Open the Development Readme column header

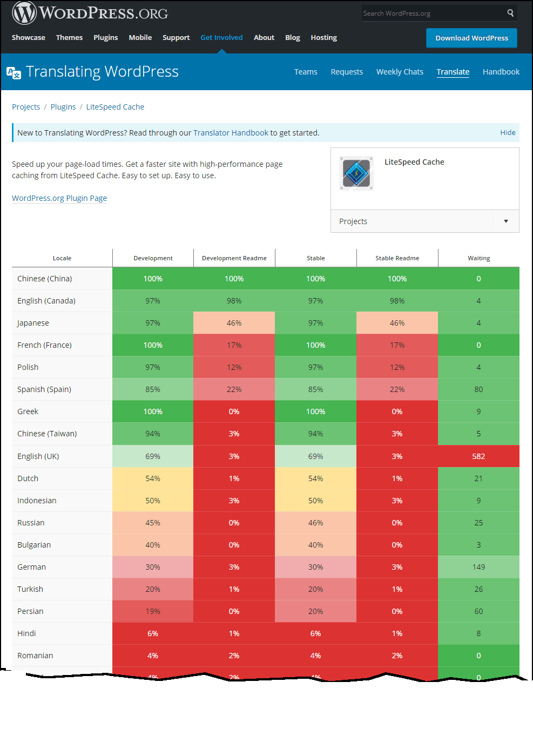pyautogui.click(x=234, y=258)
